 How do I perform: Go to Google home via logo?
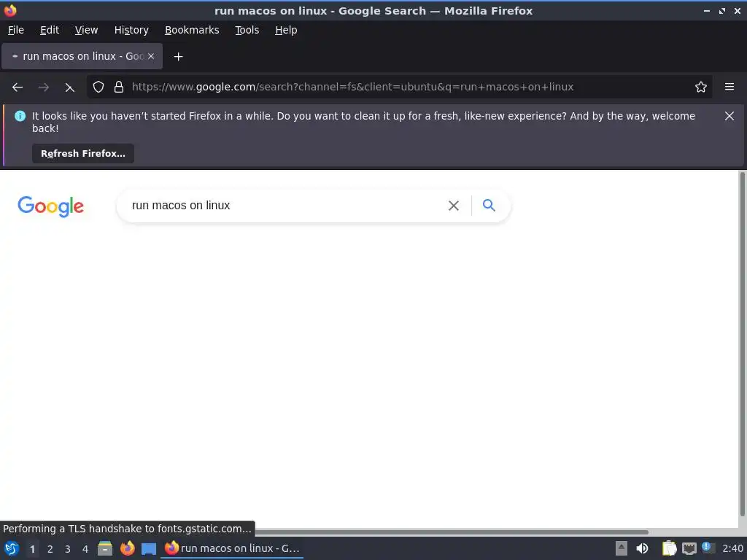tap(50, 206)
